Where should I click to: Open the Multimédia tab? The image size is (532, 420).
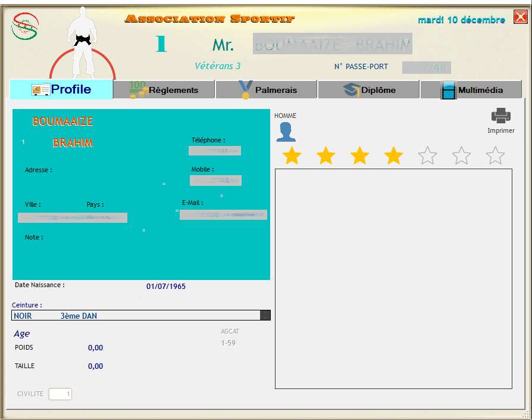click(x=471, y=90)
